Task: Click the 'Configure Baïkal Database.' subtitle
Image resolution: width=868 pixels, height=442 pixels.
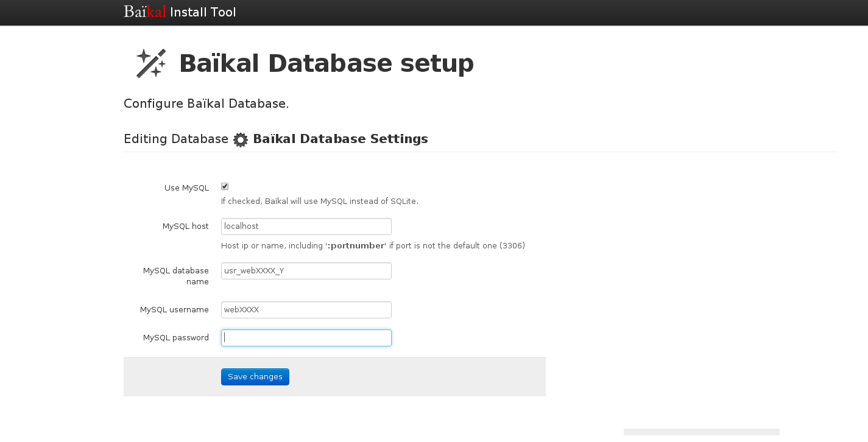Action: tap(206, 104)
